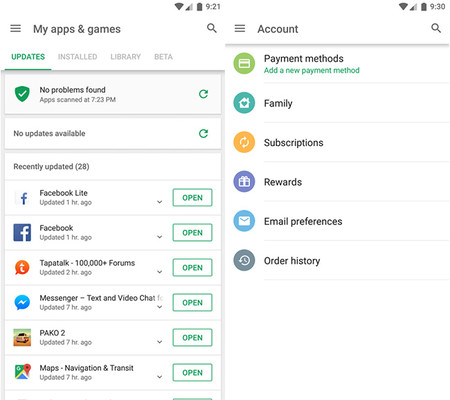
Task: Open hamburger menu in My apps & games
Action: tap(15, 29)
